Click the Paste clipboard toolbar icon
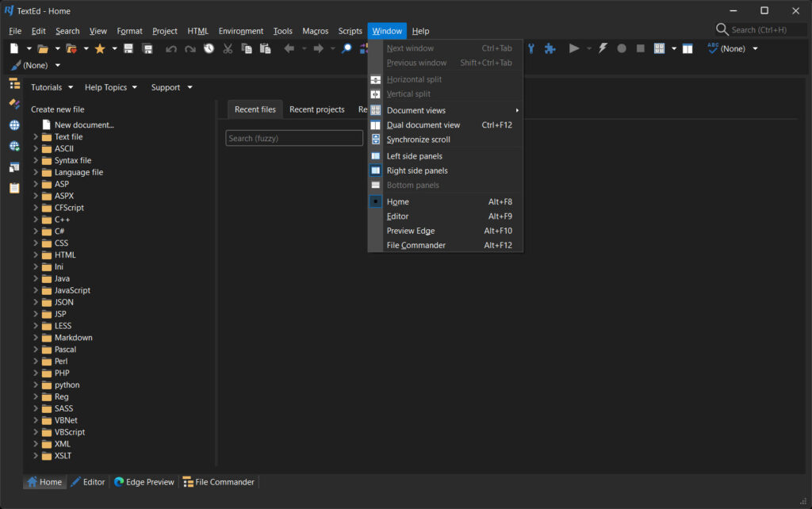Image resolution: width=812 pixels, height=509 pixels. click(265, 48)
